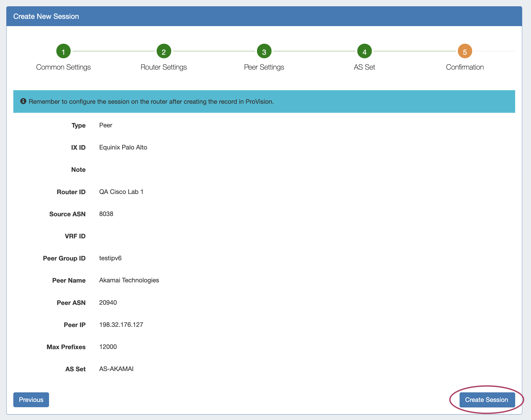531x420 pixels.
Task: Click the reminder message text banner
Action: 151,101
